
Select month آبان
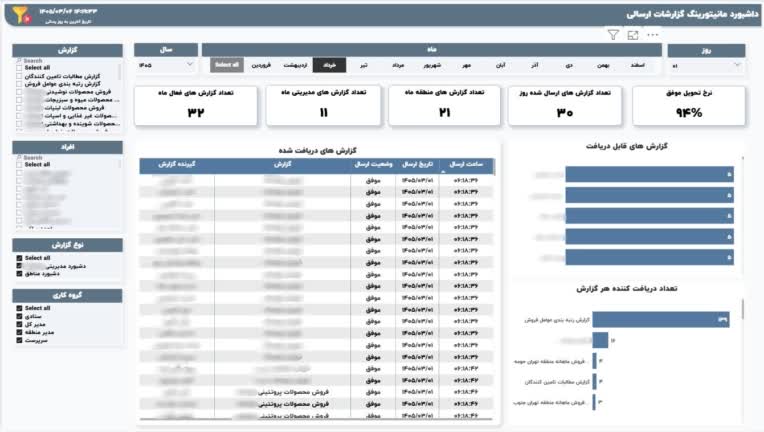pyautogui.click(x=500, y=65)
